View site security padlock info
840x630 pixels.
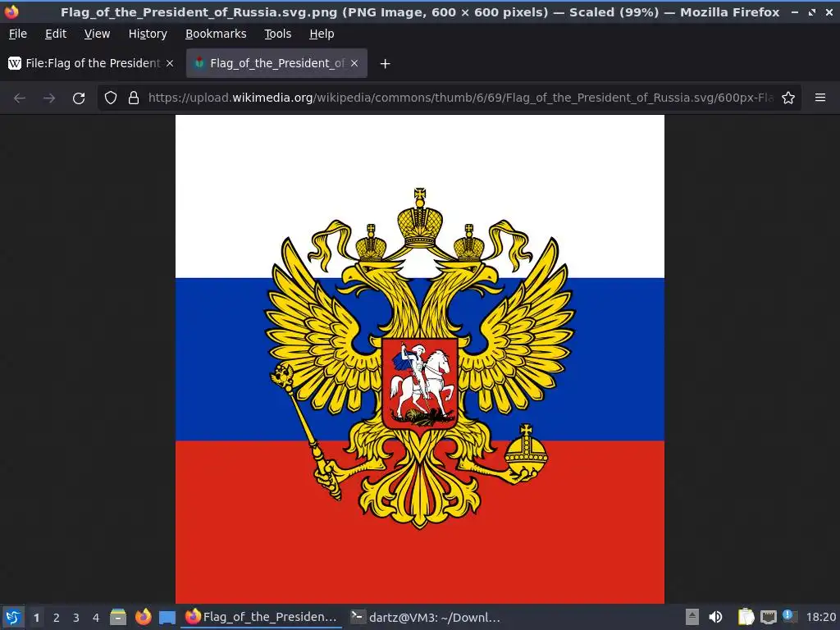[134, 98]
